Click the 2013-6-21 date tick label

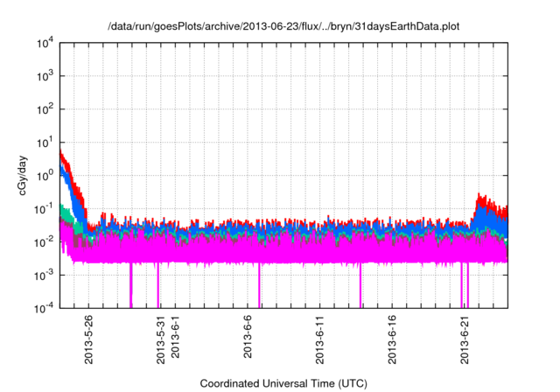click(465, 339)
